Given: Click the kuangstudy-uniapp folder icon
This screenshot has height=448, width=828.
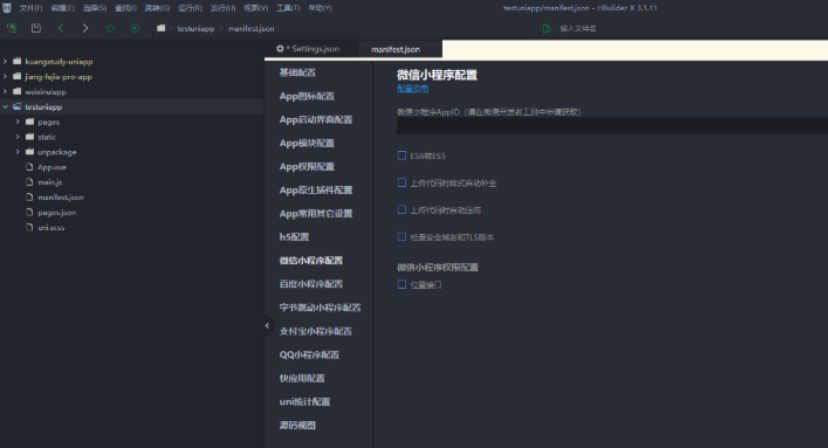Looking at the screenshot, I should [x=17, y=61].
